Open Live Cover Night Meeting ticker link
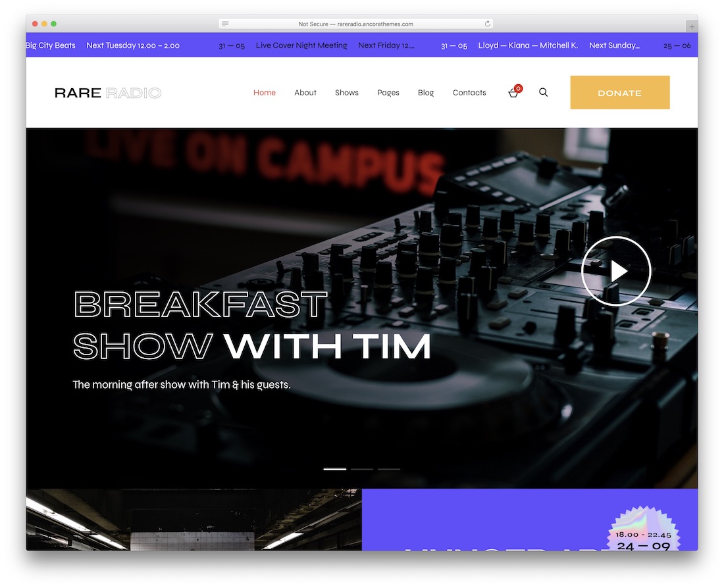724x588 pixels. pyautogui.click(x=301, y=45)
